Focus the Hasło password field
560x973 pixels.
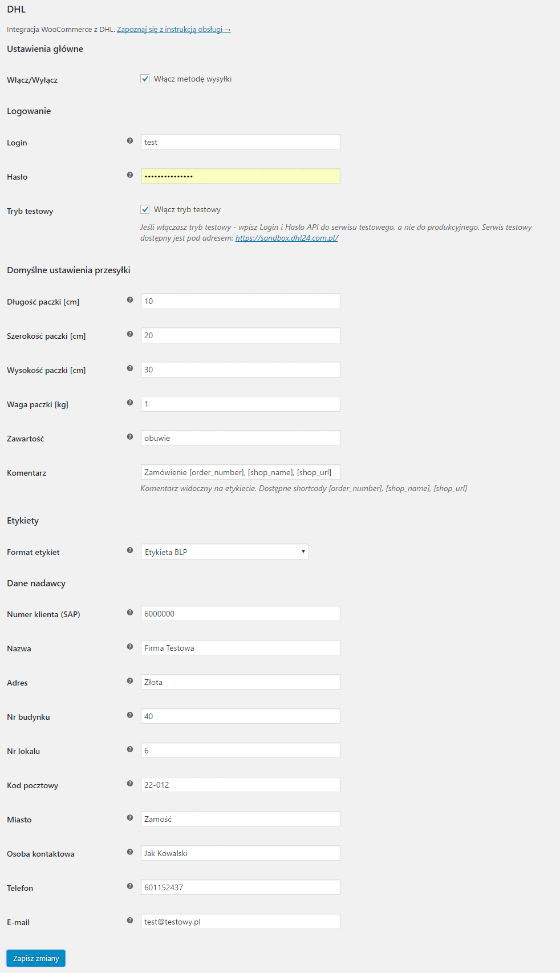pyautogui.click(x=240, y=176)
